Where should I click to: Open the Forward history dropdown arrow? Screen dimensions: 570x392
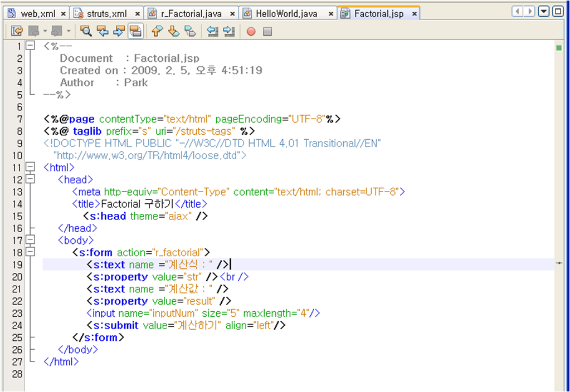coord(69,31)
